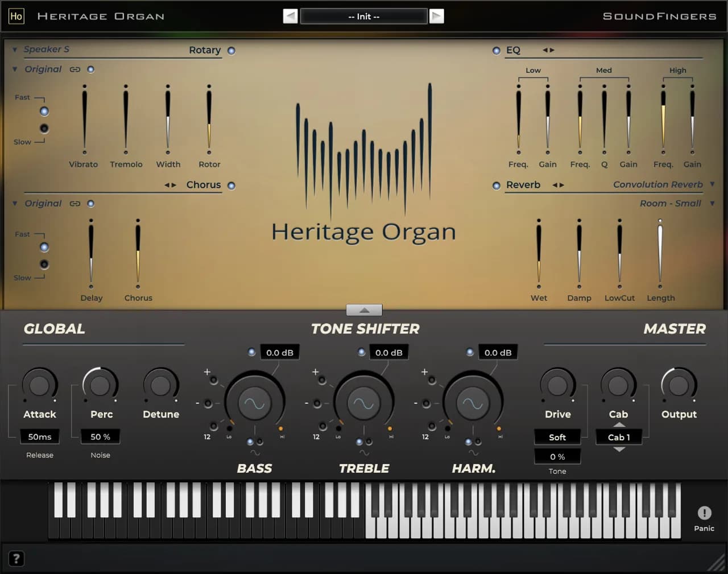This screenshot has width=728, height=574.
Task: Click the Tremolo slider
Action: pos(126,119)
